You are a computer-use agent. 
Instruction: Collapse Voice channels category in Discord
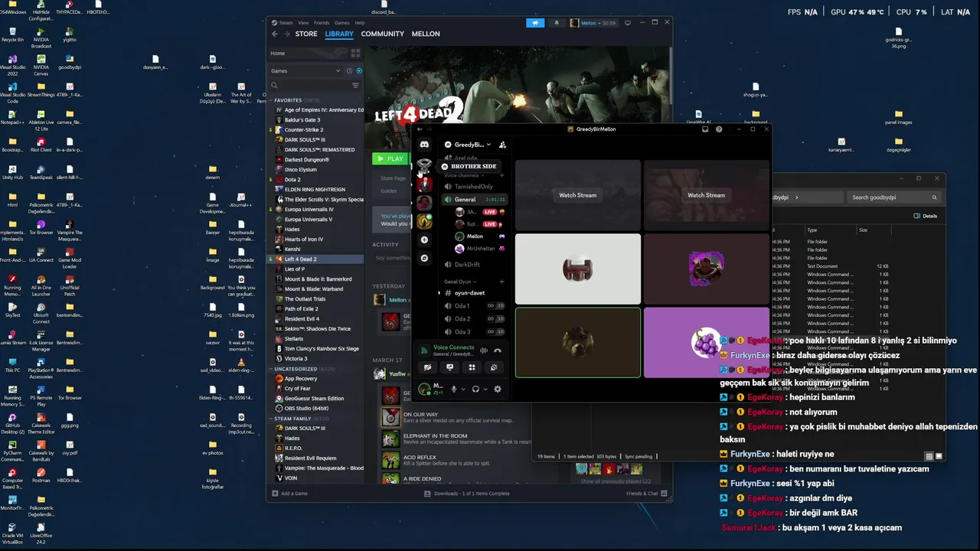(462, 175)
